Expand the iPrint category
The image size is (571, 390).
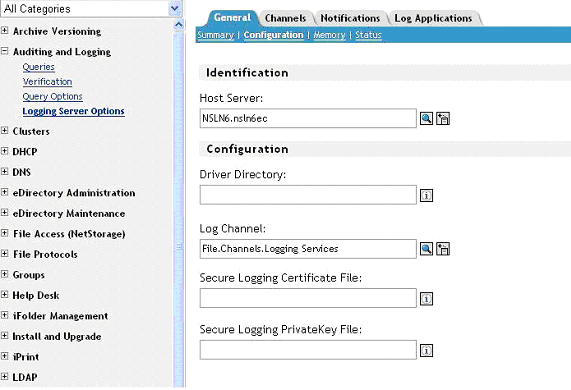[4, 356]
